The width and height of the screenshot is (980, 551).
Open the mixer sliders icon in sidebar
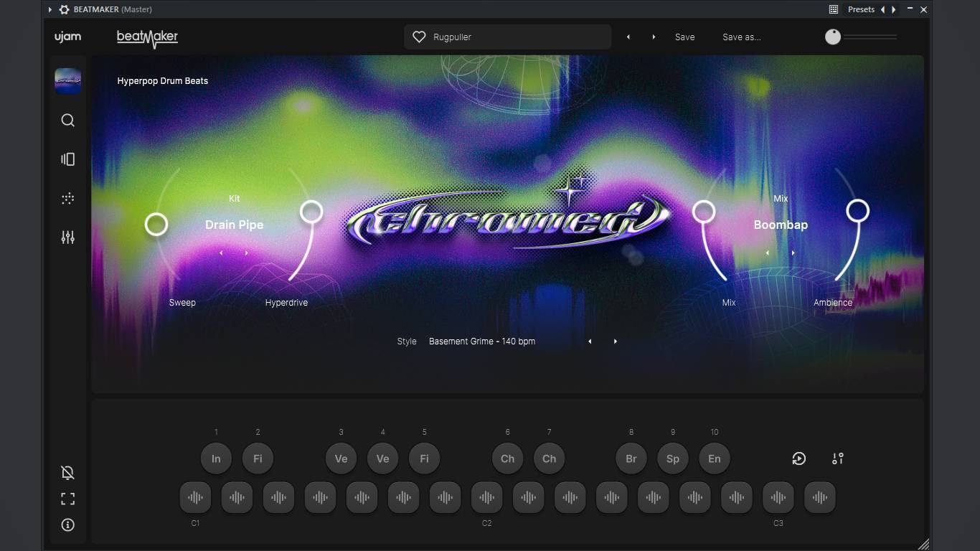click(x=67, y=237)
